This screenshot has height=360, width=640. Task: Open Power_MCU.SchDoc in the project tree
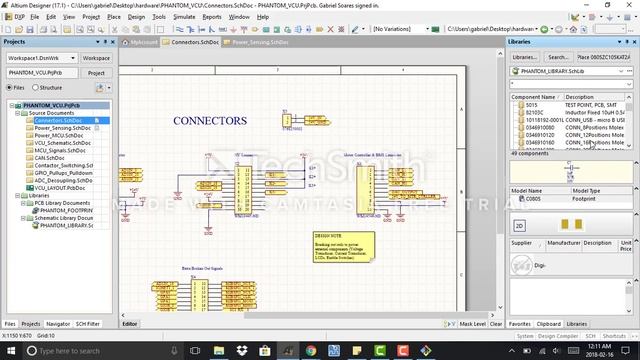click(x=58, y=136)
